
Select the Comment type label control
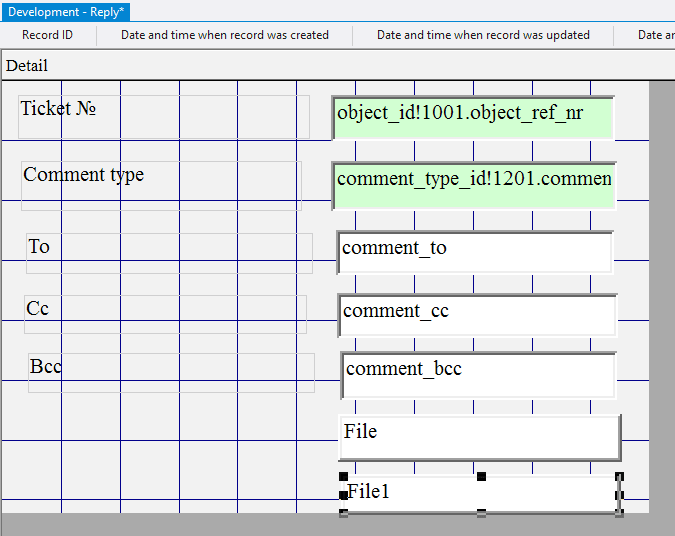tap(161, 186)
